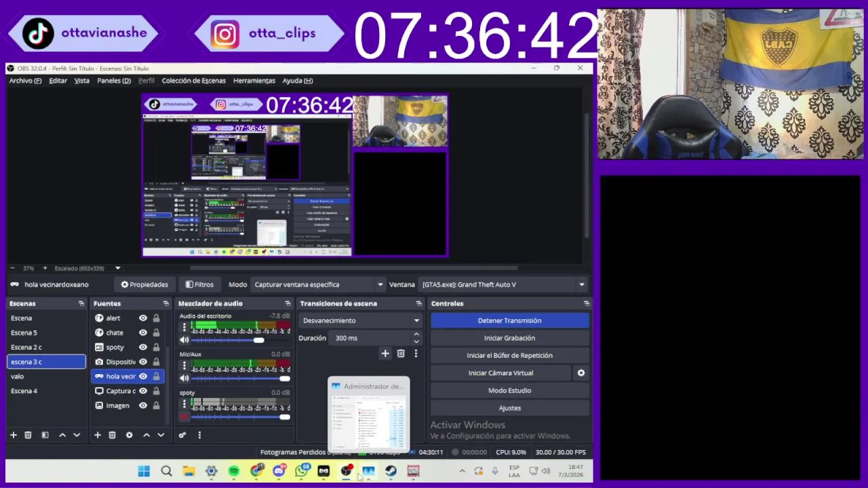Viewport: 868px width, 488px height.
Task: Open virtual camera settings gear
Action: click(x=580, y=373)
